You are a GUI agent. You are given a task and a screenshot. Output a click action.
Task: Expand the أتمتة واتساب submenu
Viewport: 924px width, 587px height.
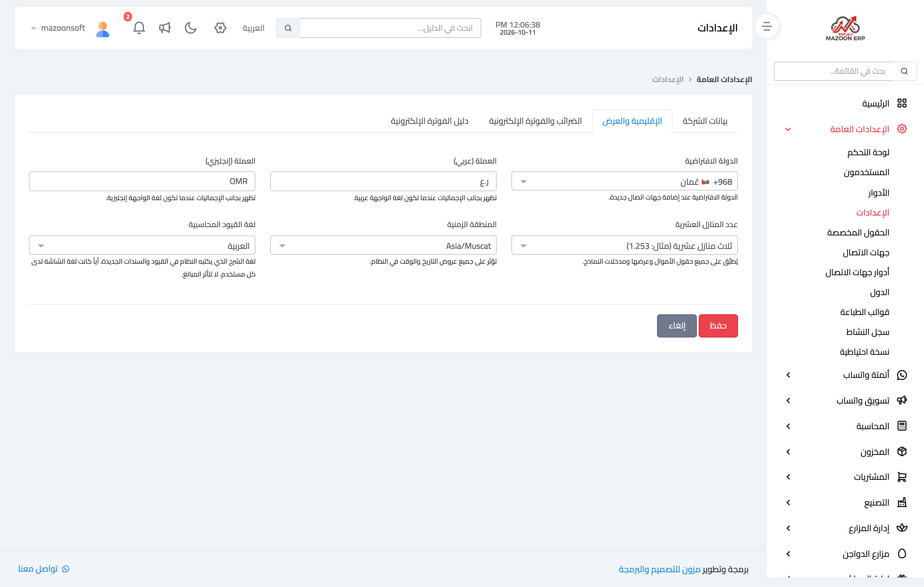click(788, 375)
